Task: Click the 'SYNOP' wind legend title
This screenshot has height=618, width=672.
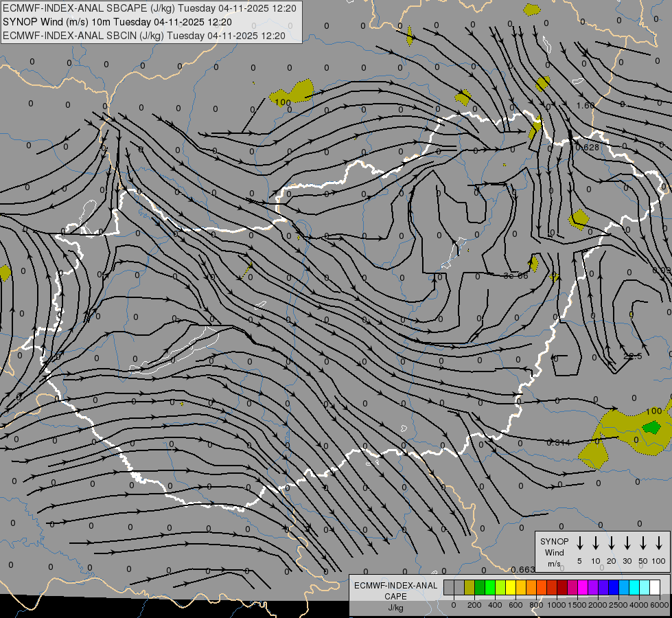Action: coord(554,541)
